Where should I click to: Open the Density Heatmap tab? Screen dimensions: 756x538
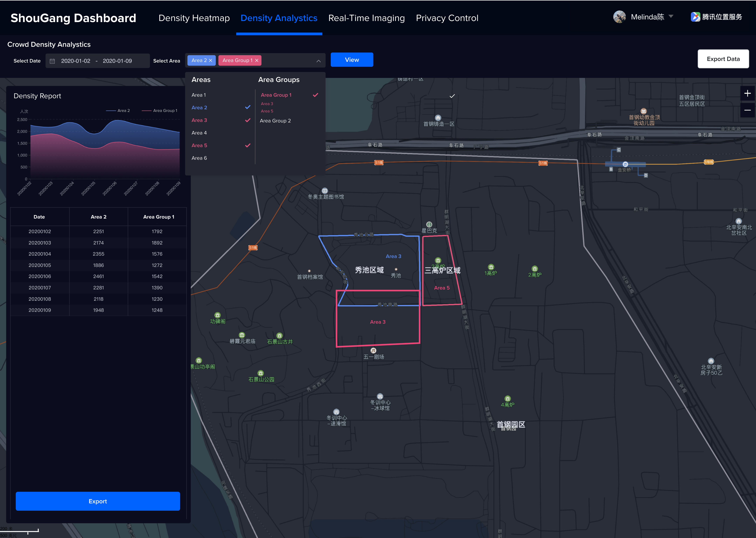194,18
